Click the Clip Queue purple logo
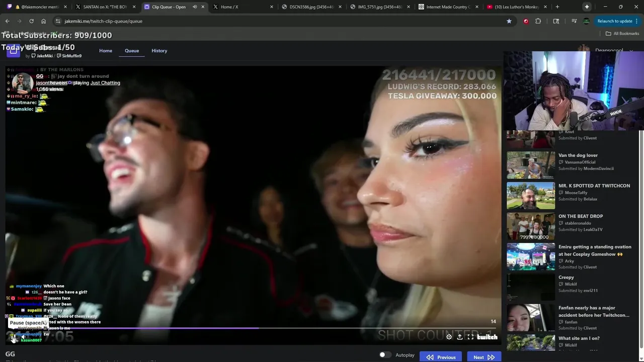This screenshot has width=644, height=362. tap(14, 51)
